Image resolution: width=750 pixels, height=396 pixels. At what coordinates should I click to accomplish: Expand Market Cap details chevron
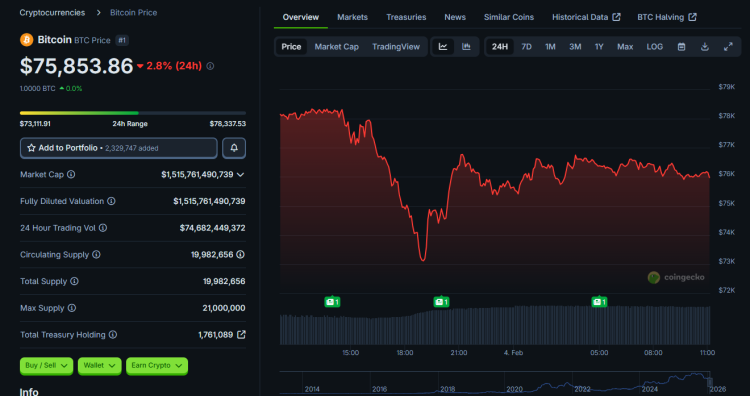click(241, 175)
